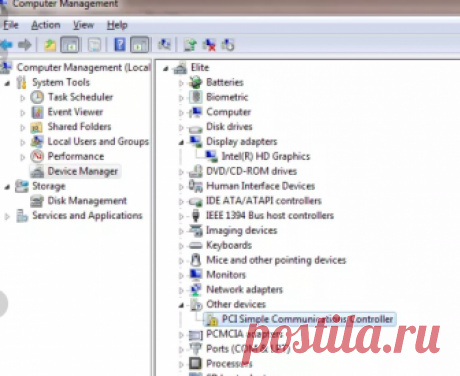
Task: Click the Mice and other pointing devices icon
Action: [x=196, y=260]
